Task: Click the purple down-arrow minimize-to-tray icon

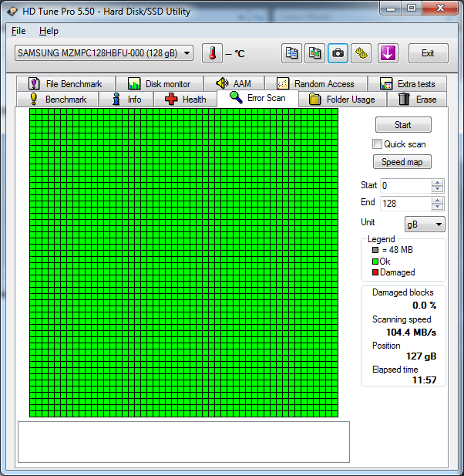Action: pos(388,53)
